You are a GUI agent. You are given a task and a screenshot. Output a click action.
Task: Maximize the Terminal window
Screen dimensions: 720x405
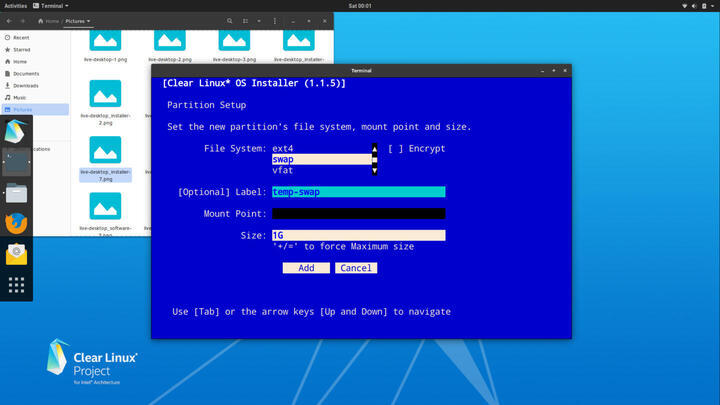coord(554,71)
